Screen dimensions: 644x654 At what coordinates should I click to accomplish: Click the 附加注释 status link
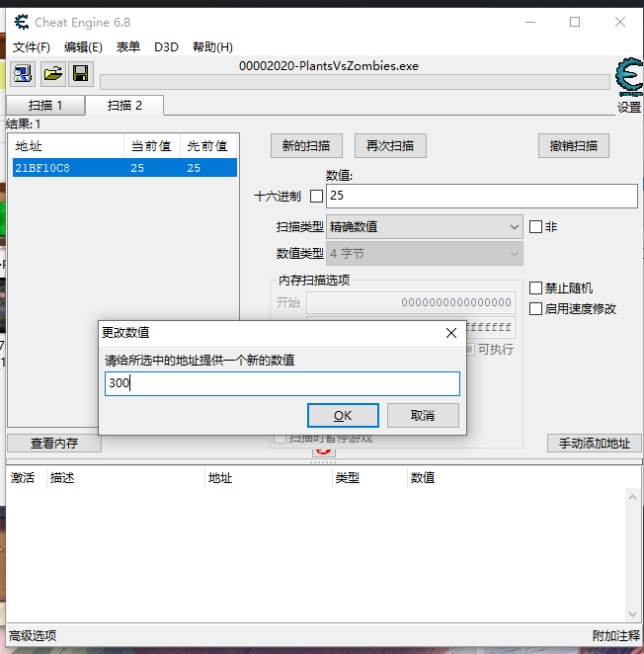pos(616,635)
